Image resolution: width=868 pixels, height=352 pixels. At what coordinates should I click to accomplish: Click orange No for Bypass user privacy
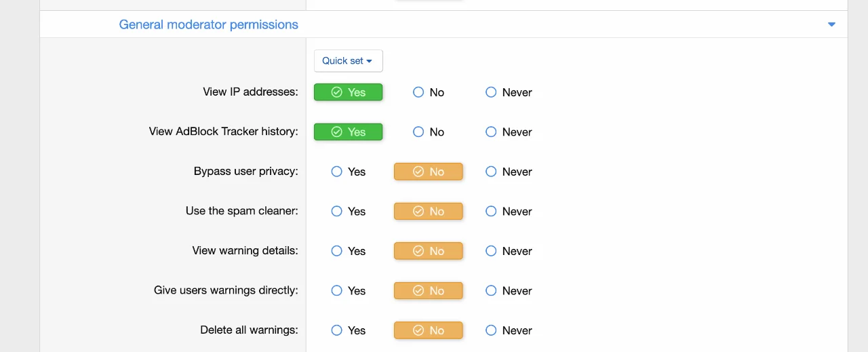click(x=428, y=172)
